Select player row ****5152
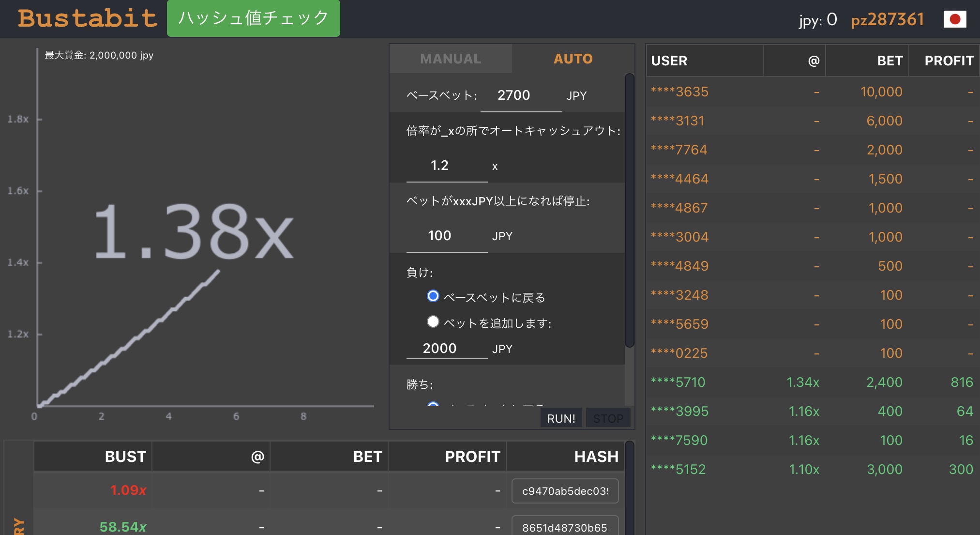Screen dimensions: 980x535 tap(813, 469)
